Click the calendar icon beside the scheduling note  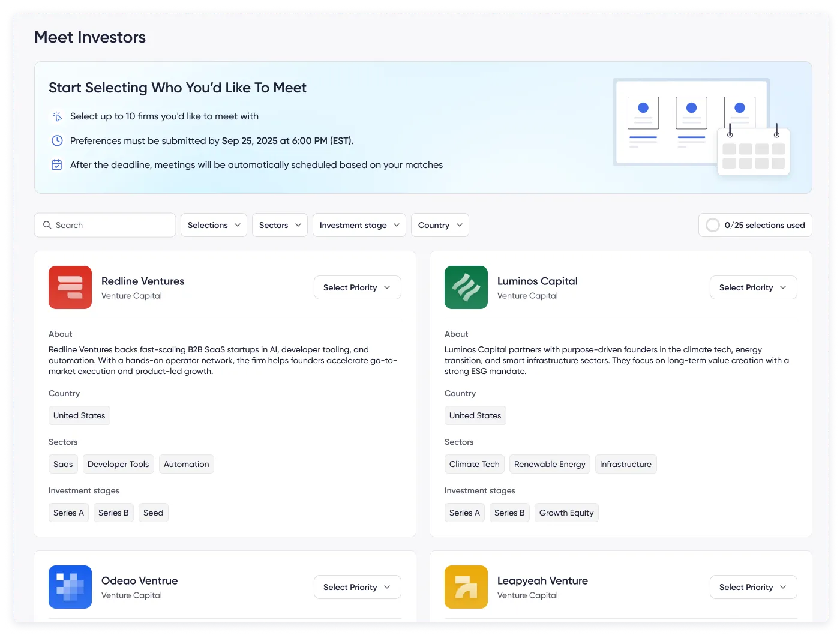coord(56,164)
